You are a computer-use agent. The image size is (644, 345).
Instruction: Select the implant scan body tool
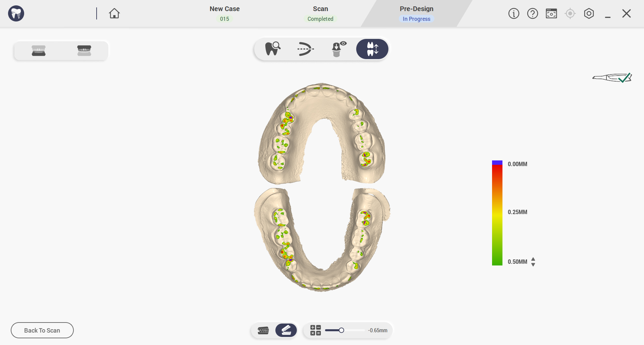(339, 49)
